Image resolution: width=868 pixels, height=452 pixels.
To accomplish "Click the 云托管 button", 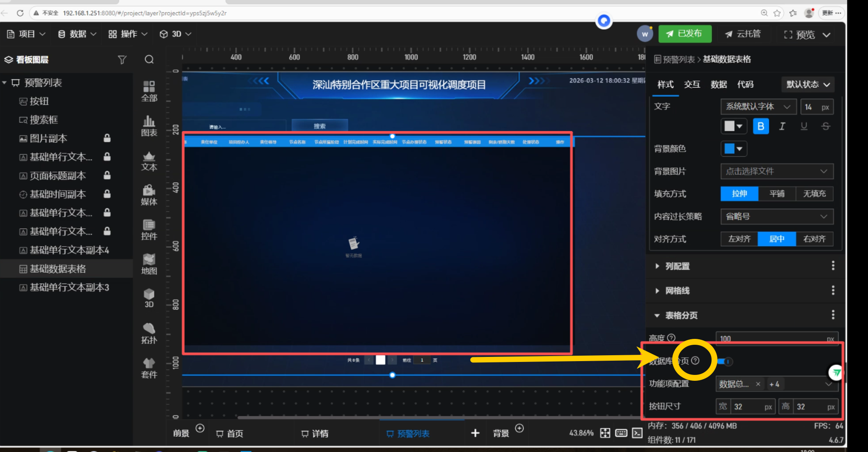I will click(743, 34).
